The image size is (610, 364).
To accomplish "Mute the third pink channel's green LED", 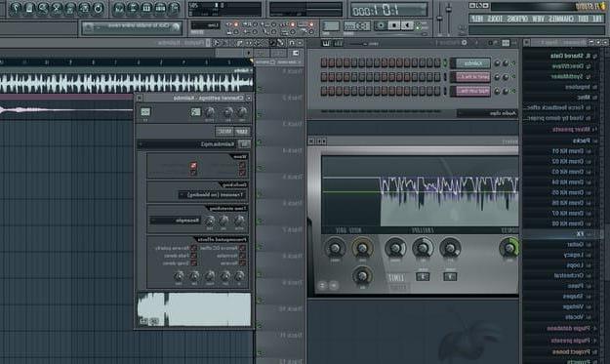I will click(513, 91).
